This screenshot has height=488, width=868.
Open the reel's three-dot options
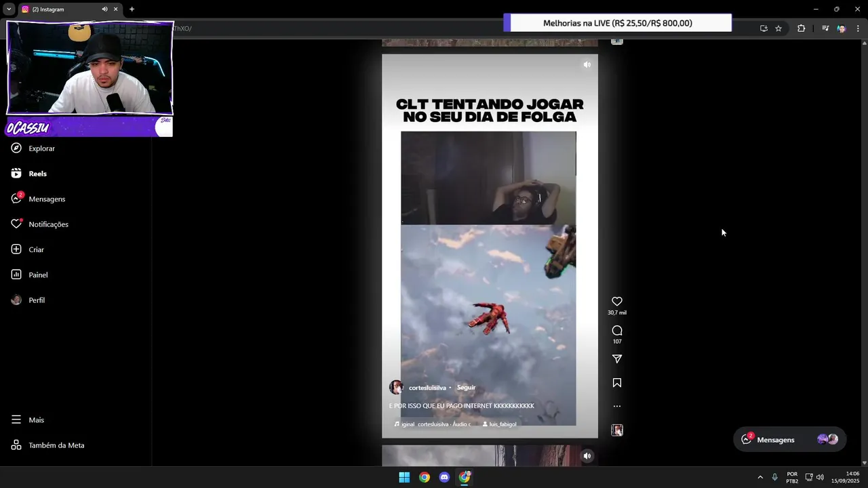(x=617, y=407)
